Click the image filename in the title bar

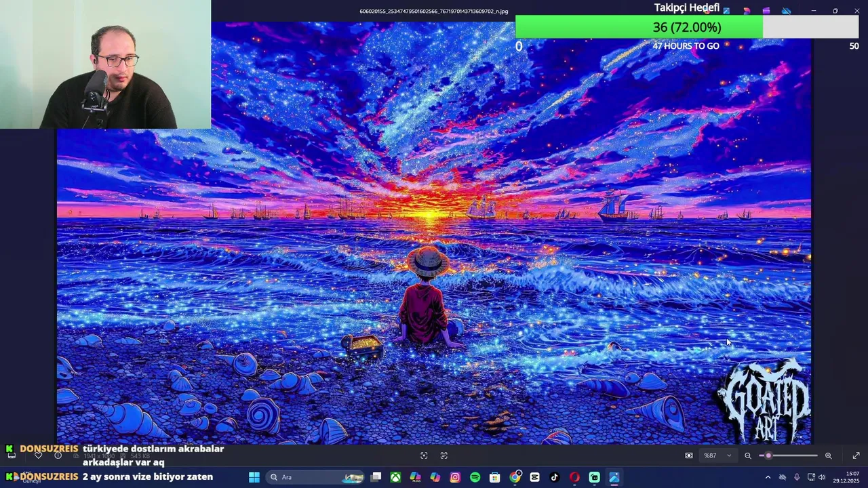(434, 11)
